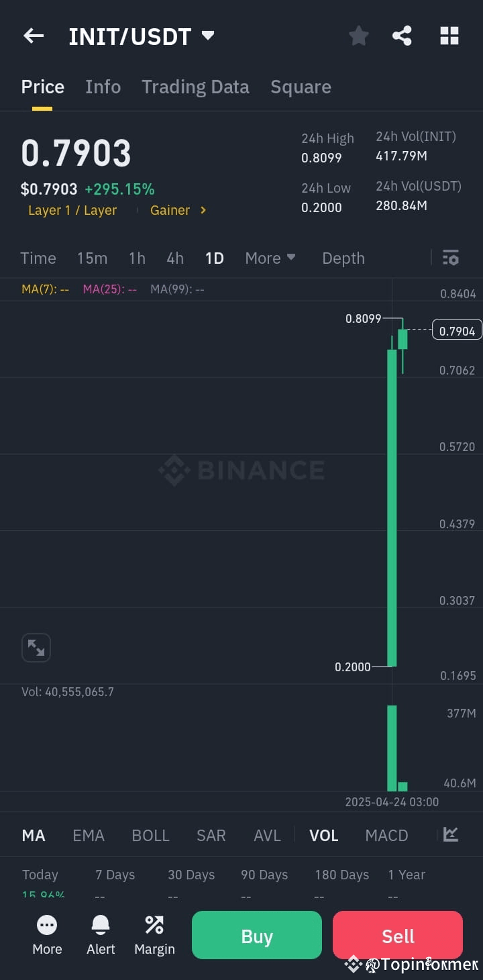Expand the More timeframes dropdown
Image resolution: width=483 pixels, height=980 pixels.
pyautogui.click(x=270, y=258)
